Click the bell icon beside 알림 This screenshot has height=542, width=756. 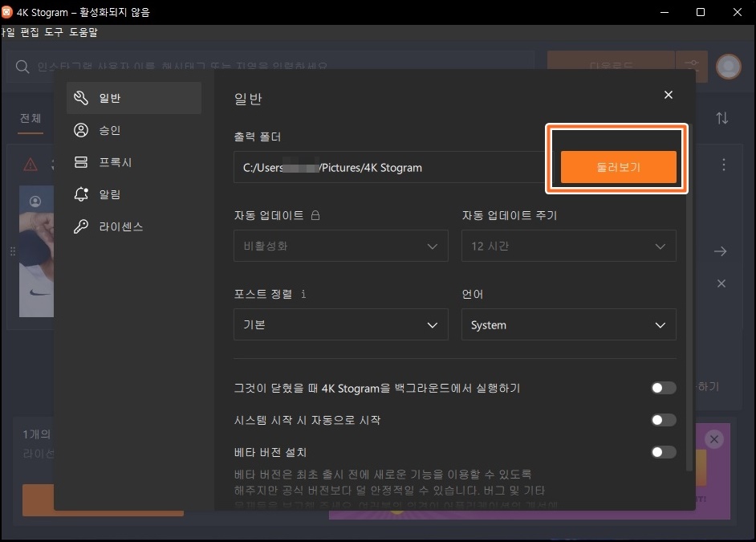81,194
